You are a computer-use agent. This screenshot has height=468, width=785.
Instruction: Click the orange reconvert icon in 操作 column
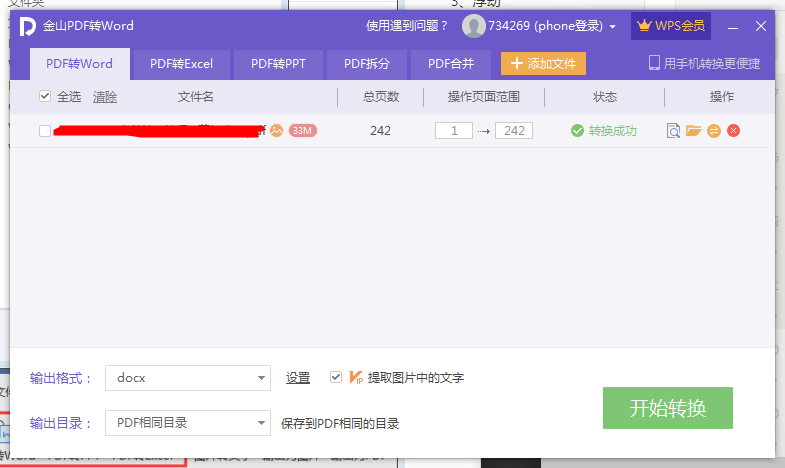[714, 131]
